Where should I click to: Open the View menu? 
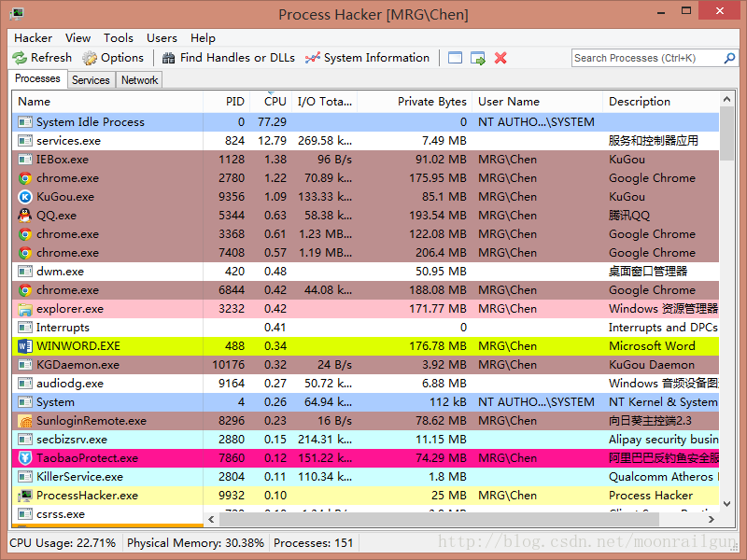click(78, 38)
